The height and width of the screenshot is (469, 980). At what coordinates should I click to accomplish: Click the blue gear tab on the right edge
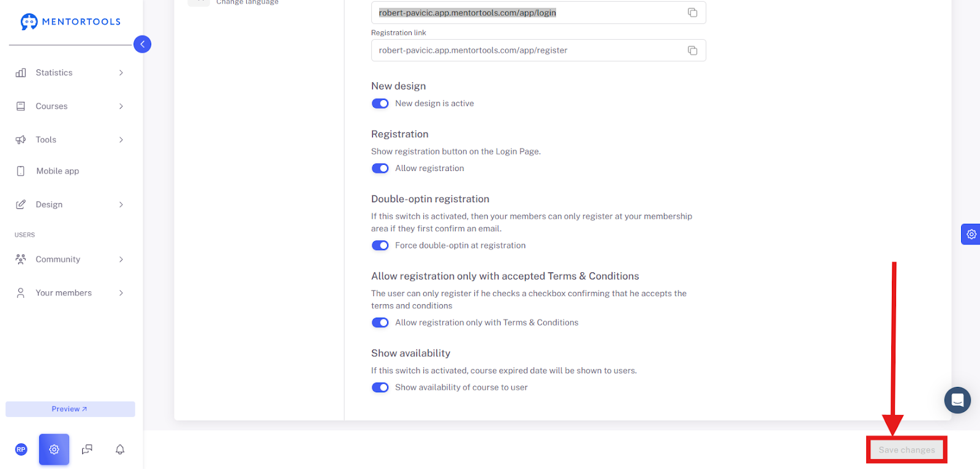971,234
